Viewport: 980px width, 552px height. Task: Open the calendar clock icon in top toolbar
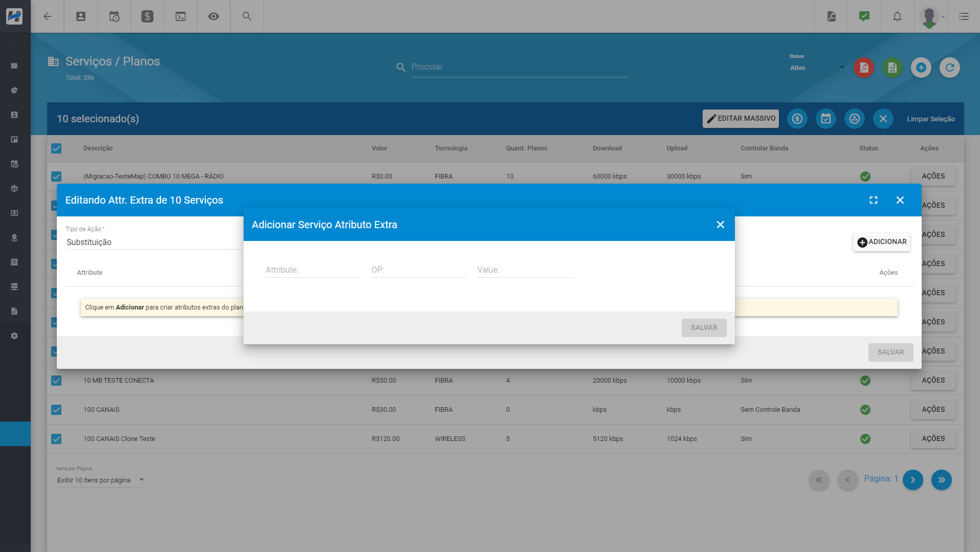tap(114, 16)
